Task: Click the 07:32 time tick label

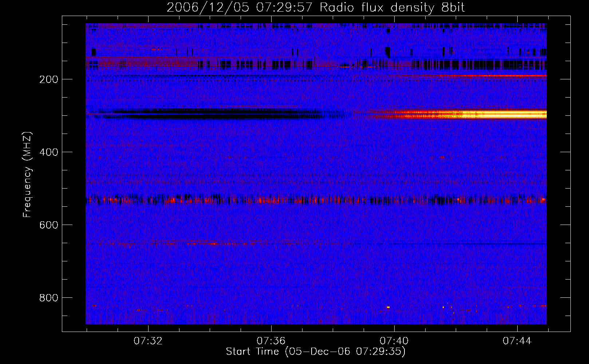Action: 148,341
